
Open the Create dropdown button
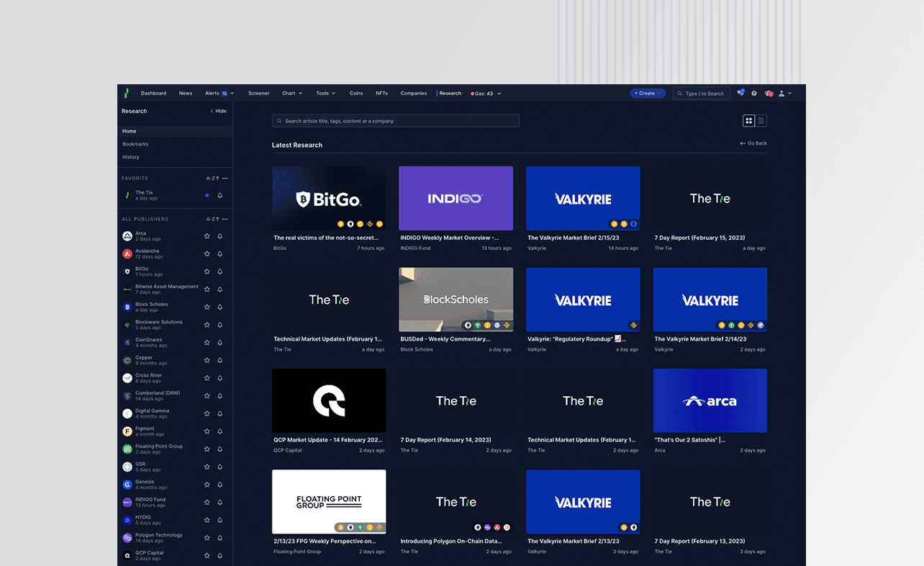point(648,93)
